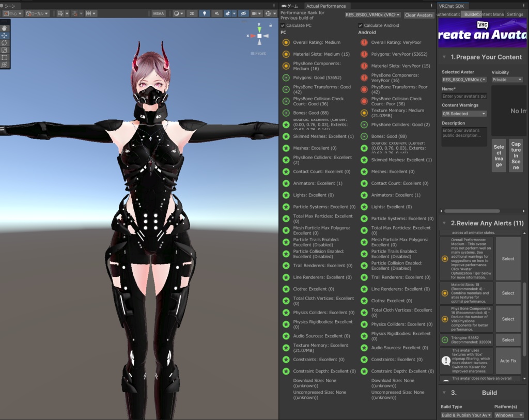This screenshot has width=529, height=420.
Task: Switch to the Settings tab in VRChat SDK
Action: pyautogui.click(x=515, y=14)
